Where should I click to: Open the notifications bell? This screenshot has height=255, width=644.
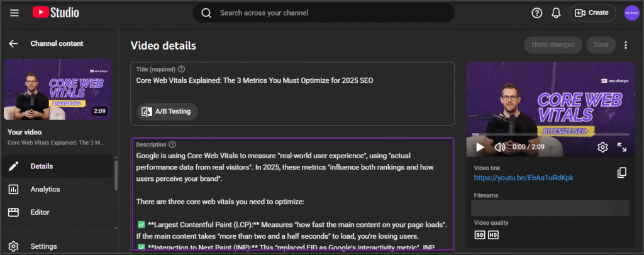(555, 13)
